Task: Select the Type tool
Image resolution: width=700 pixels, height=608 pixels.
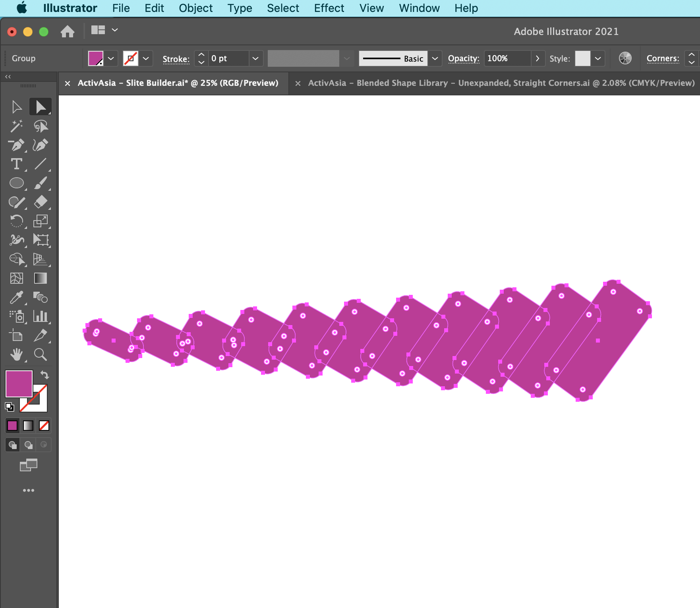Action: tap(17, 164)
